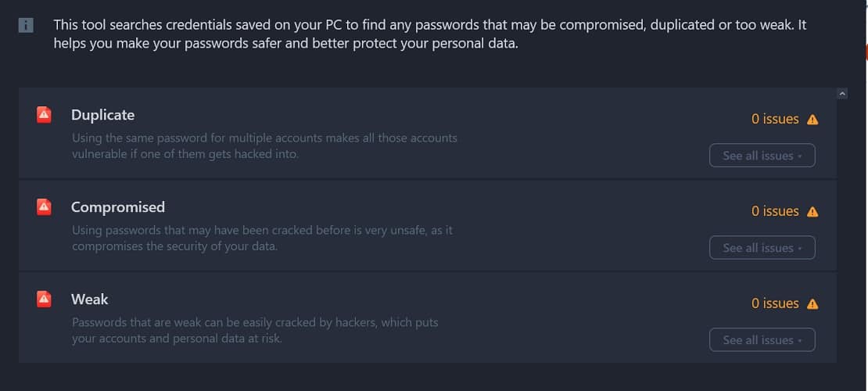Viewport: 868px width, 391px height.
Task: Click the orange warning triangle in the Compromised row
Action: click(x=812, y=212)
